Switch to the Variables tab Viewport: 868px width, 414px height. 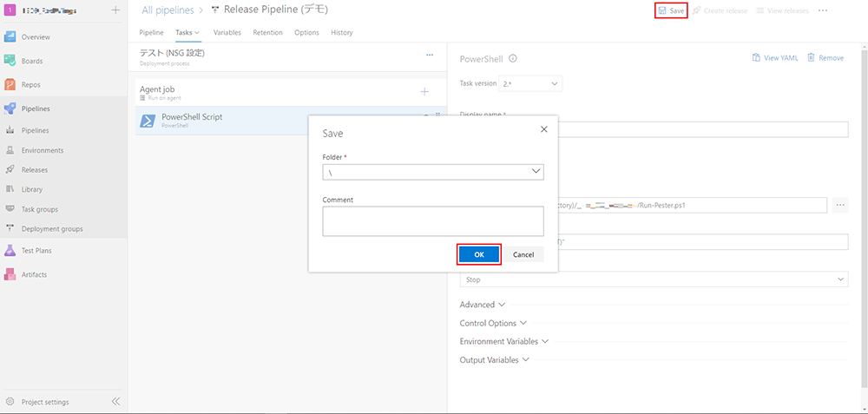tap(227, 33)
